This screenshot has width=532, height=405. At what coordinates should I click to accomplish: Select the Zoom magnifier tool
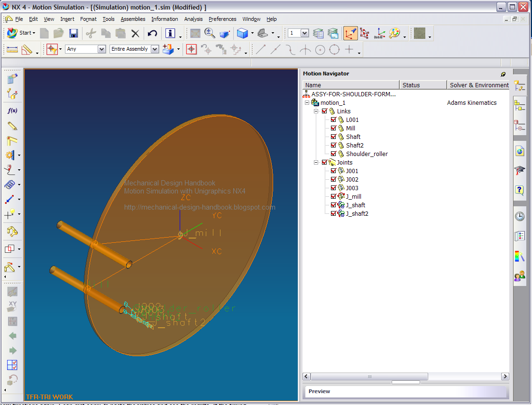point(210,33)
